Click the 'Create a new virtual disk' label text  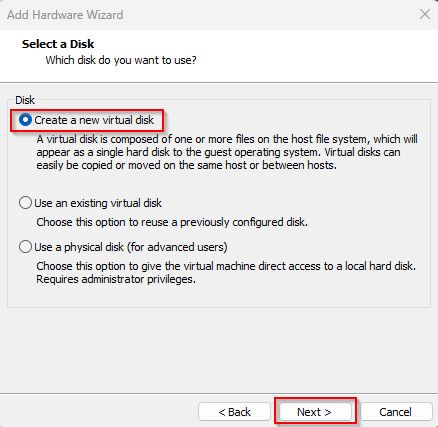94,120
